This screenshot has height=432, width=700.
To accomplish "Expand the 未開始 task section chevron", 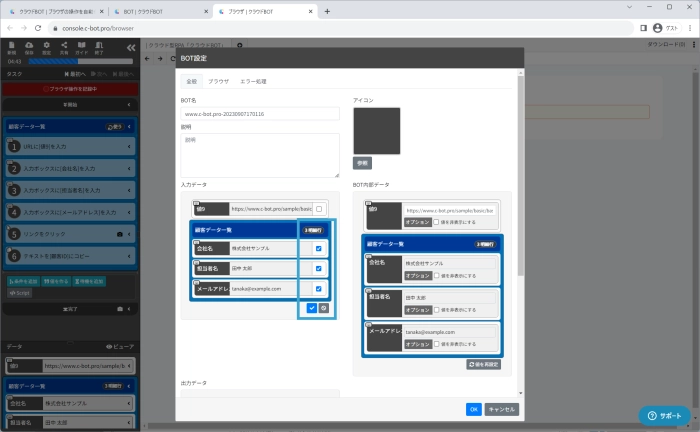I will pos(129,104).
